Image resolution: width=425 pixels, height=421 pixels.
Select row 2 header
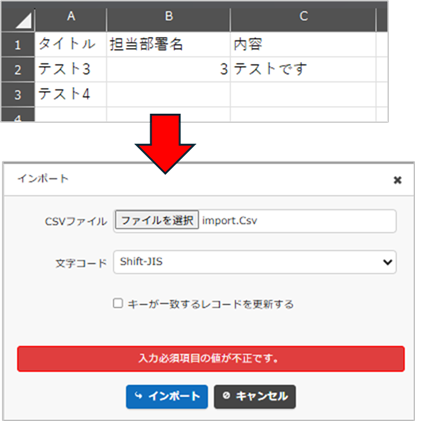point(18,69)
